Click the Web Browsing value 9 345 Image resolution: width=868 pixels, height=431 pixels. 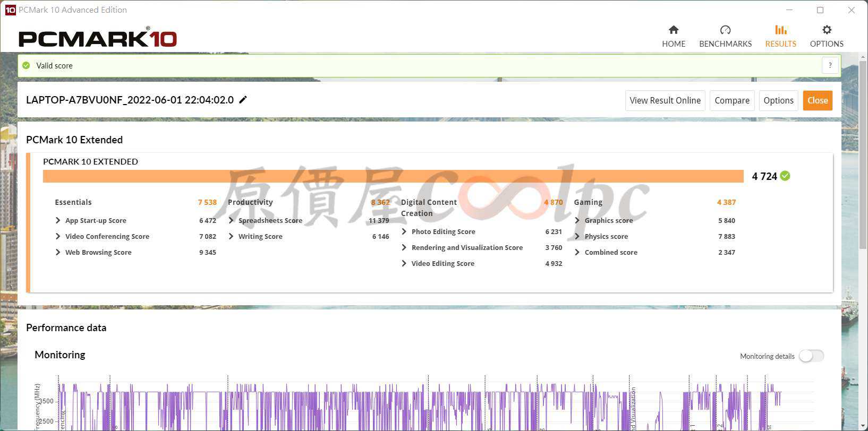click(208, 252)
